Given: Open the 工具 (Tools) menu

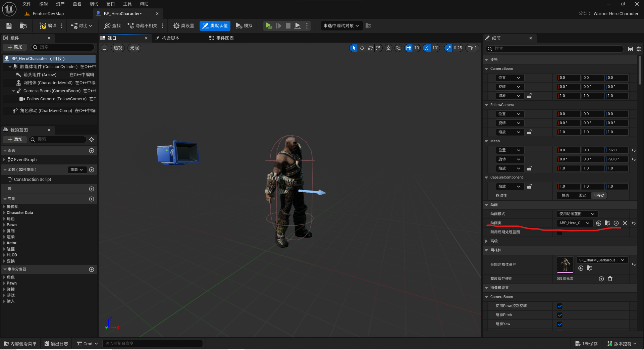Looking at the screenshot, I should coord(127,4).
